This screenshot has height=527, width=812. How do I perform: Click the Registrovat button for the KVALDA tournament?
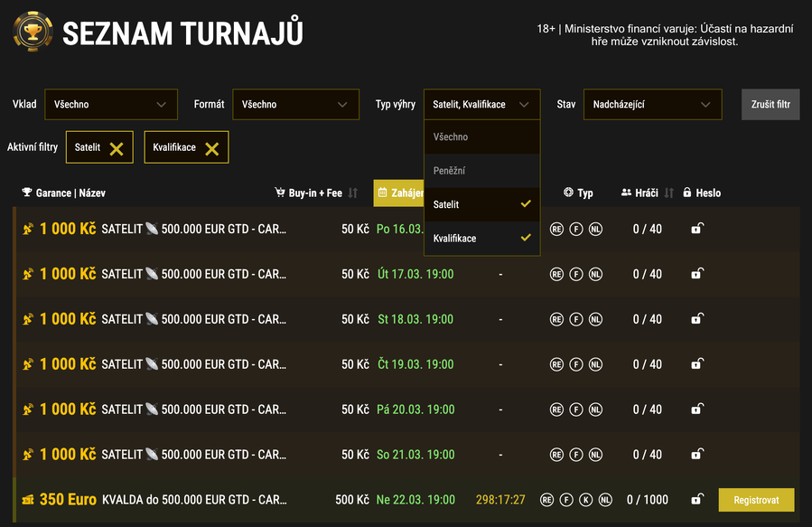(x=756, y=499)
